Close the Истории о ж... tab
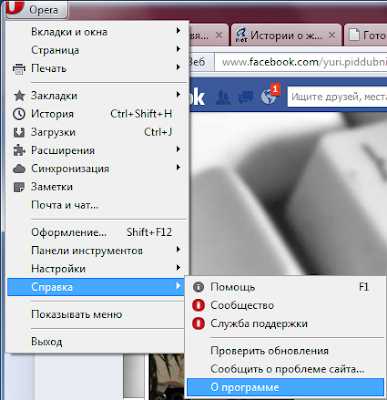 pyautogui.click(x=332, y=35)
